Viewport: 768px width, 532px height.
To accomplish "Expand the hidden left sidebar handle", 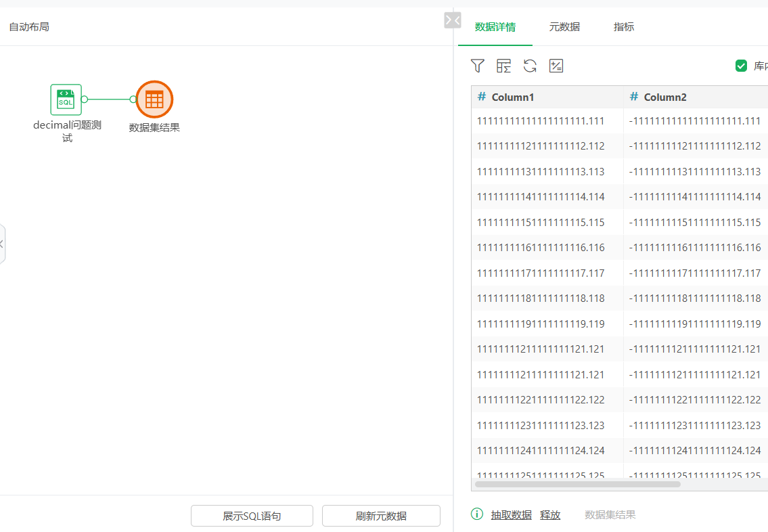I will click(x=2, y=244).
